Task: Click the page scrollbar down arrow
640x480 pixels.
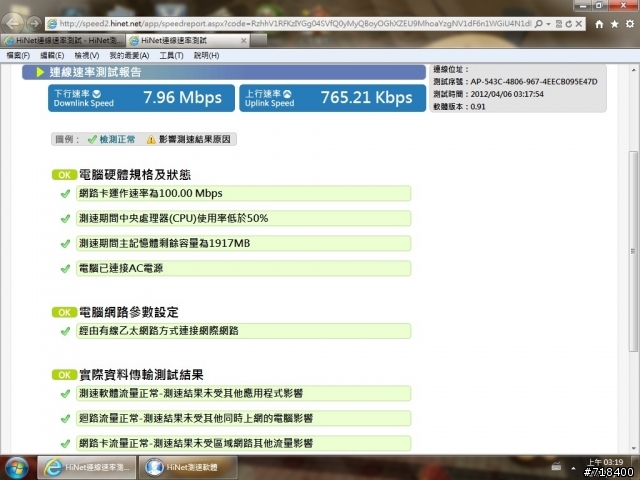Action: tap(633, 448)
